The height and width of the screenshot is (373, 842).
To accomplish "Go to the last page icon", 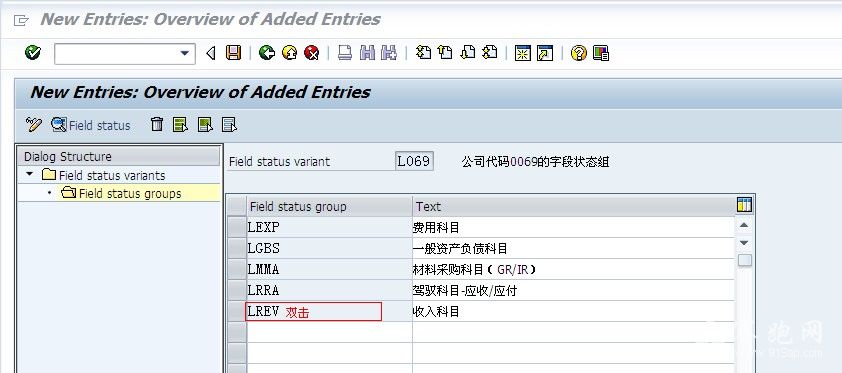I will click(489, 52).
